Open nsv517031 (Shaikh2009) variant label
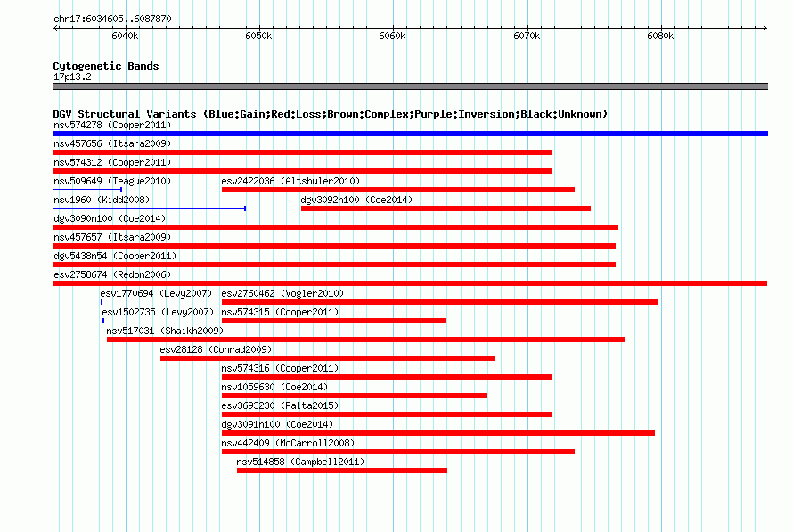This screenshot has width=793, height=532. (165, 331)
